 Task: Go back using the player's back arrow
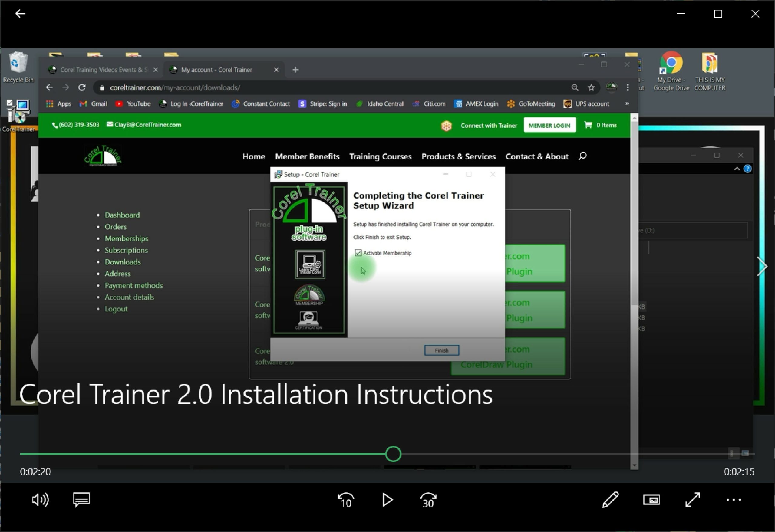[x=20, y=14]
